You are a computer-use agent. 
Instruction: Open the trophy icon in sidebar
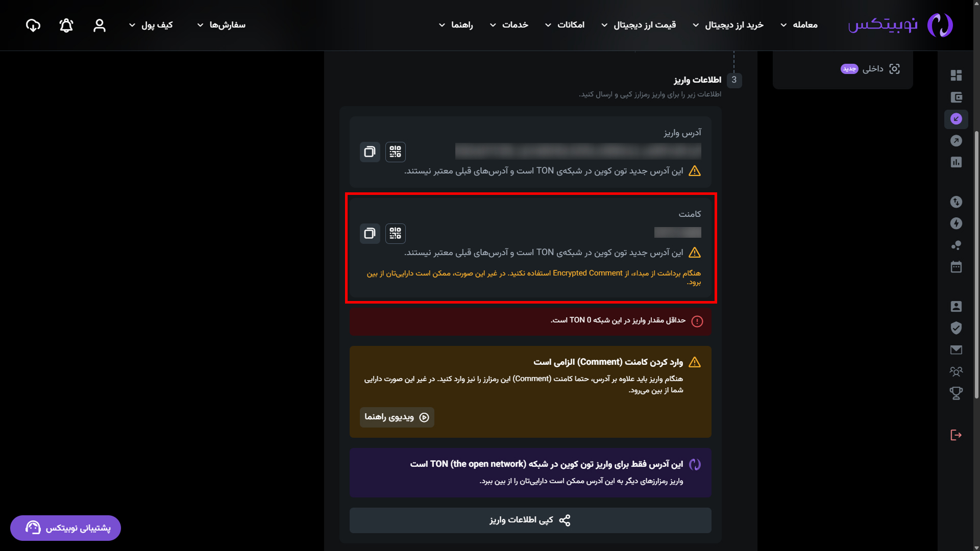tap(956, 393)
